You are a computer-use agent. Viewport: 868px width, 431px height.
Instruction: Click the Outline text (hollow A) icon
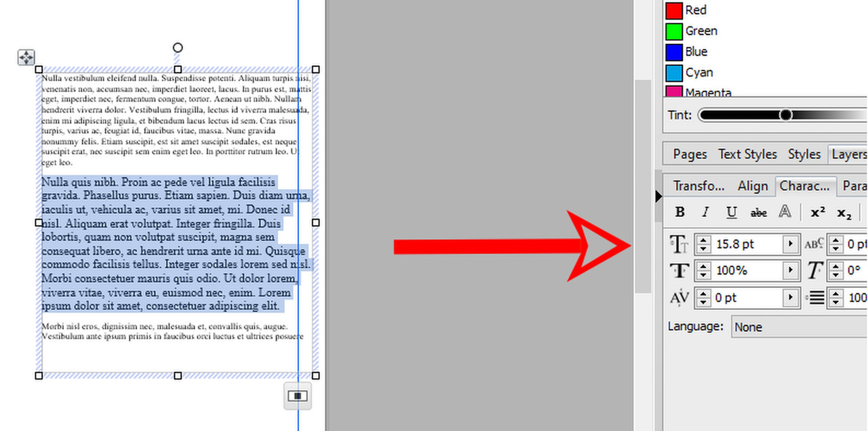click(785, 213)
